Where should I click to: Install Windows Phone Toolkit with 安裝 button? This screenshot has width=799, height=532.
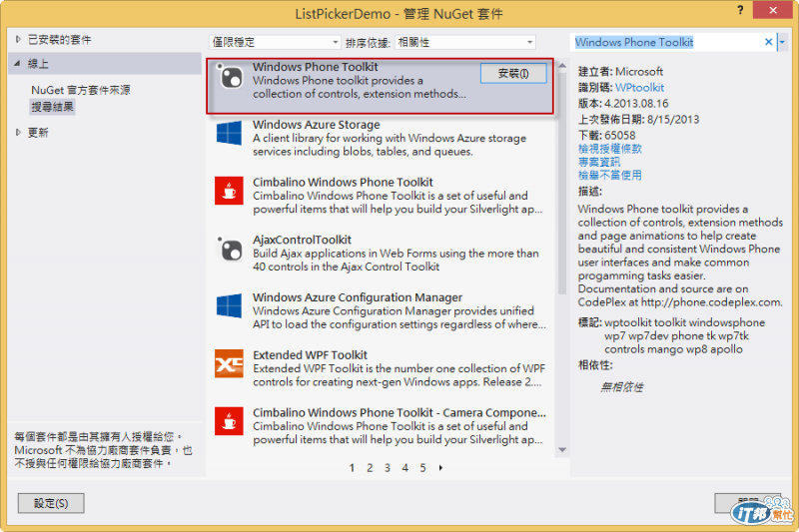click(513, 73)
